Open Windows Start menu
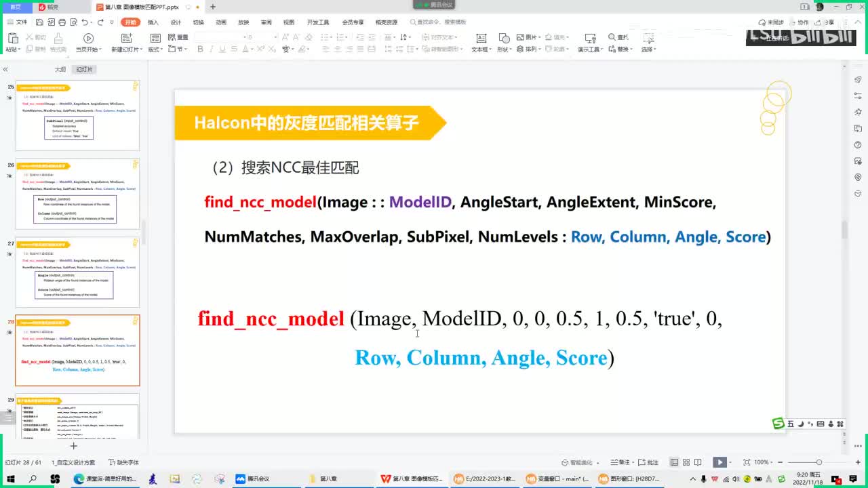The width and height of the screenshot is (868, 488). 10,479
